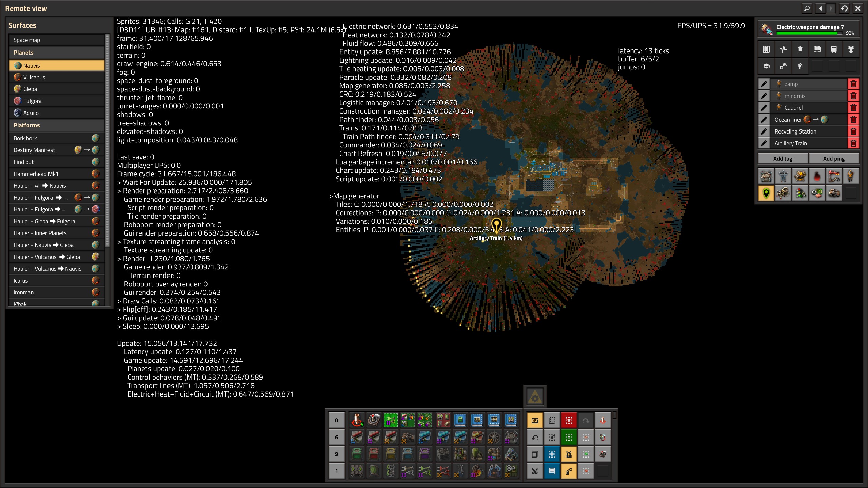Screen dimensions: 868x488
Task: Open tips and tricks graduation cap icon
Action: click(766, 66)
